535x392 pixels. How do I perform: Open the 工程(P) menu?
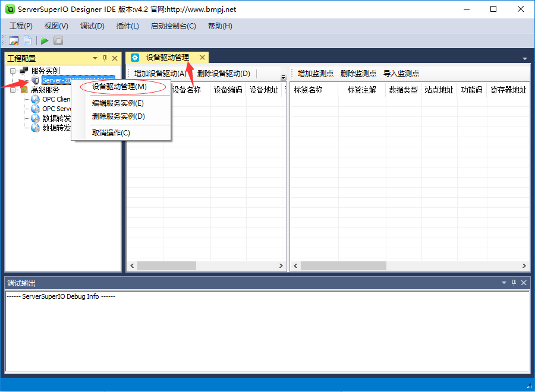(21, 26)
